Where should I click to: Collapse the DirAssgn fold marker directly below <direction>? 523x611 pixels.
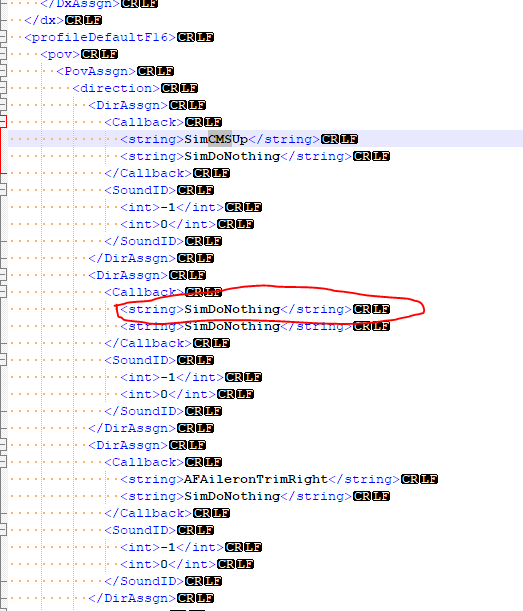tap(3, 105)
